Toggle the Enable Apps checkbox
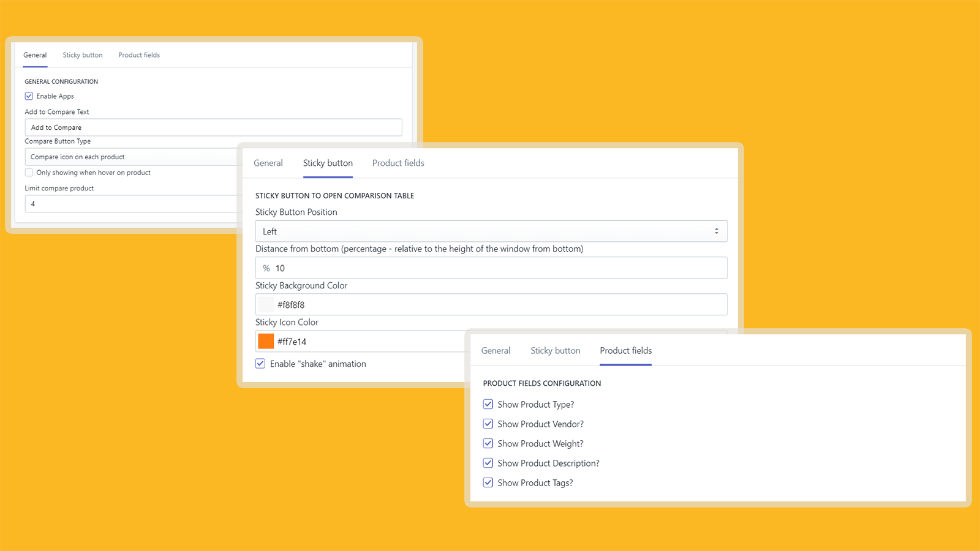 29,96
